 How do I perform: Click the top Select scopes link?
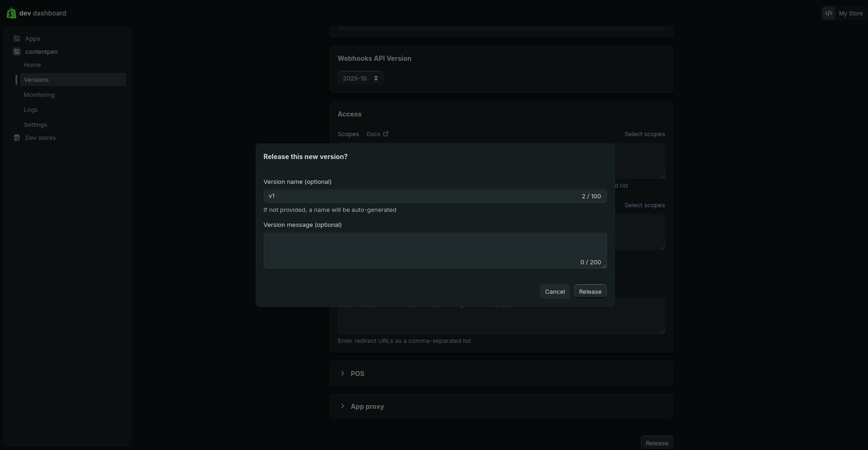644,134
